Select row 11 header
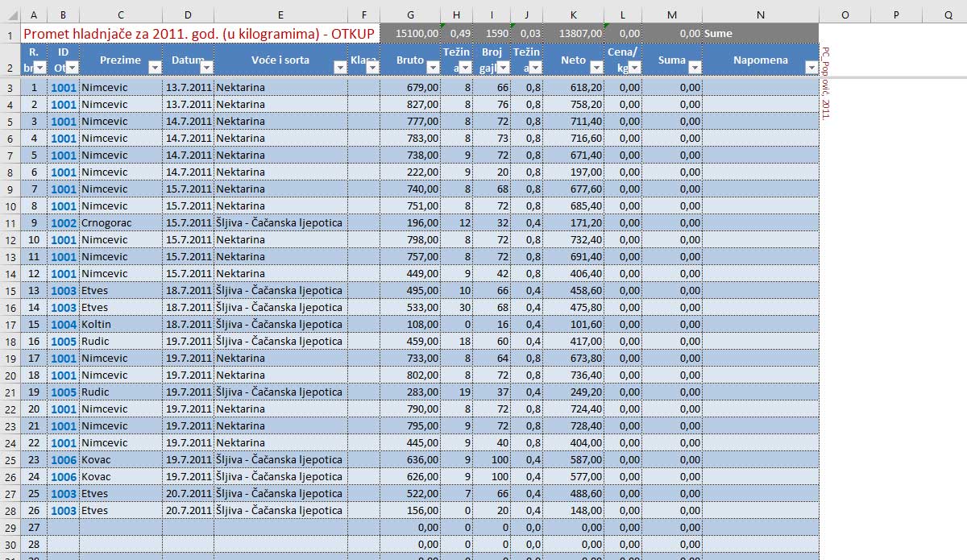967x560 pixels. [x=10, y=222]
